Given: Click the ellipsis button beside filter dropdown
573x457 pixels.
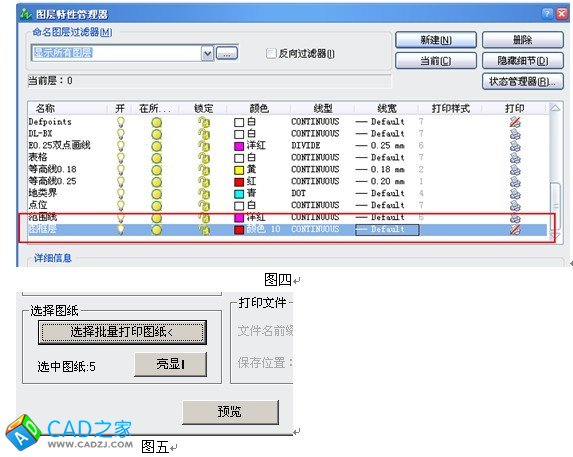Looking at the screenshot, I should (x=227, y=53).
